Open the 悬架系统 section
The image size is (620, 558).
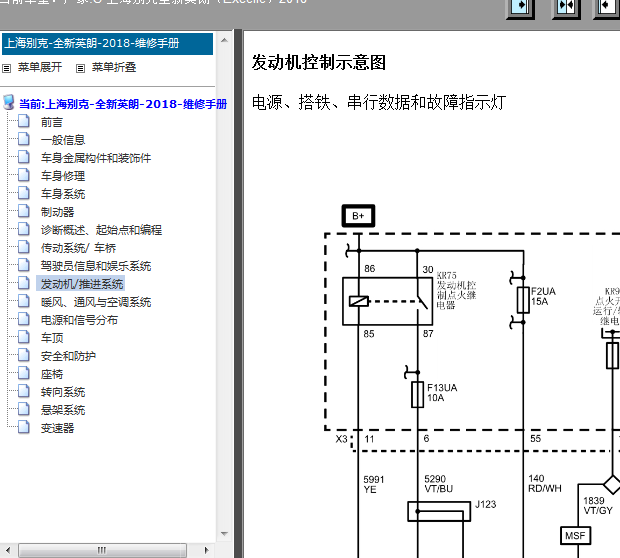coord(63,410)
